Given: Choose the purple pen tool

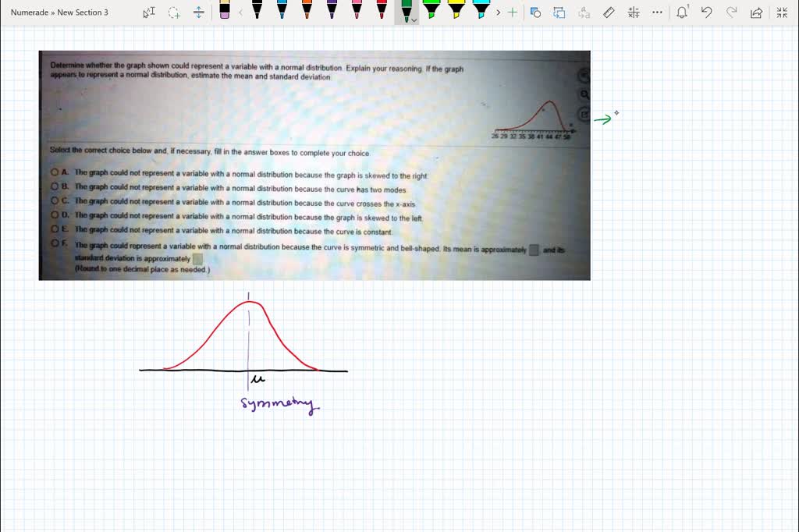Looking at the screenshot, I should [x=332, y=12].
